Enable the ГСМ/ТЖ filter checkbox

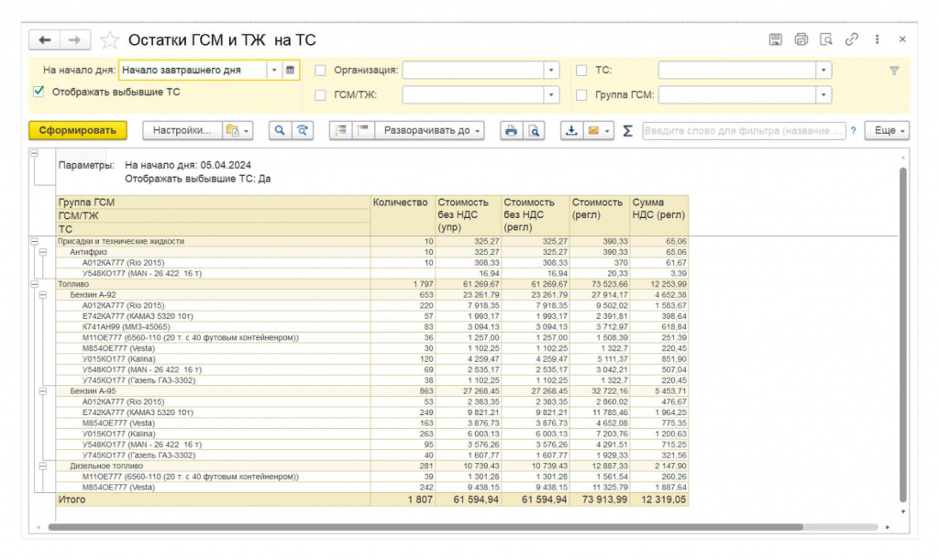pos(320,95)
